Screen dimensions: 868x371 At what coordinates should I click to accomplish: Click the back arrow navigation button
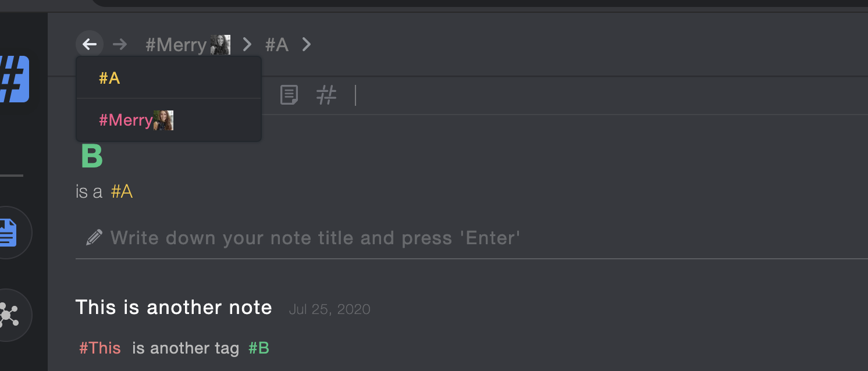90,44
